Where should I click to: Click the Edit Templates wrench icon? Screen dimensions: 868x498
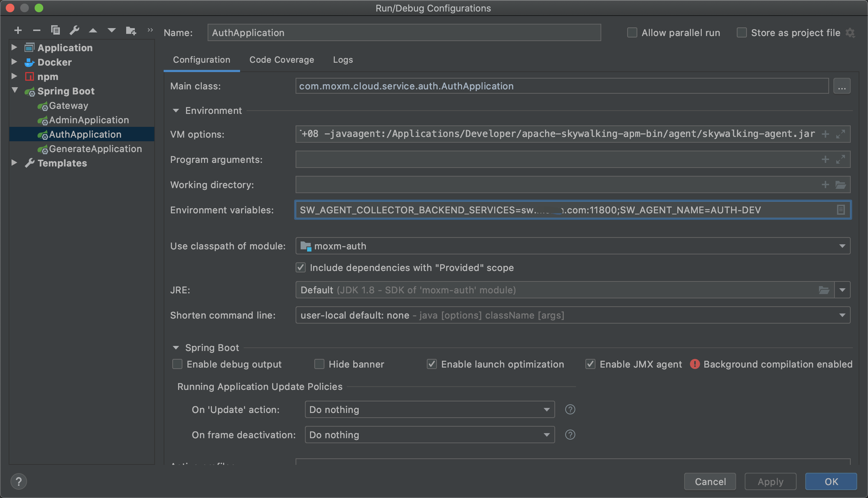pyautogui.click(x=74, y=30)
